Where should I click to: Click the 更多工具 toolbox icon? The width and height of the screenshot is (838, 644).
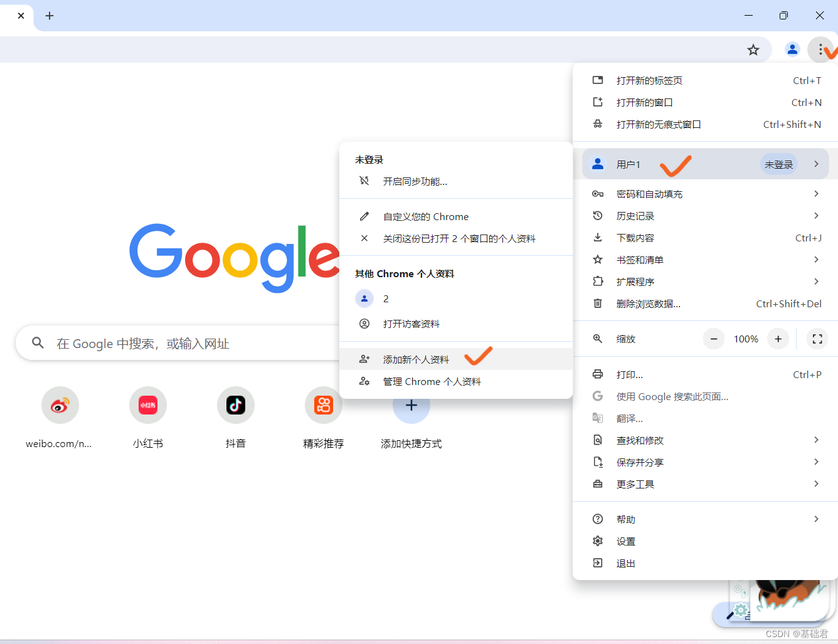point(598,484)
